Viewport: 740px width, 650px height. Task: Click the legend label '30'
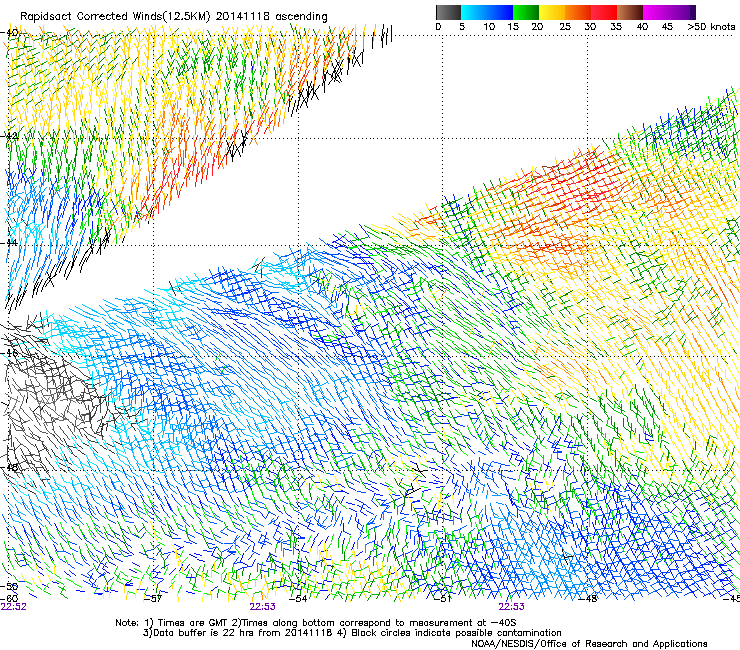tap(590, 27)
